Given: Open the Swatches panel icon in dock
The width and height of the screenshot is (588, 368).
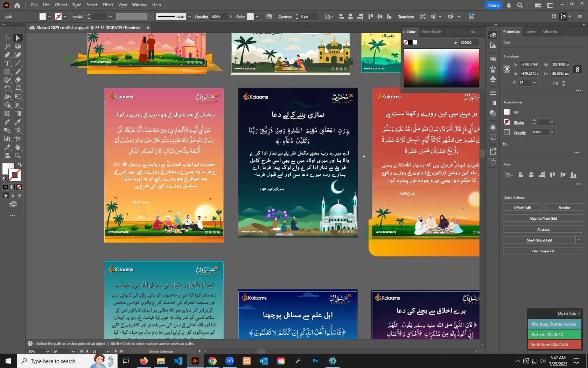Looking at the screenshot, I should [x=493, y=59].
